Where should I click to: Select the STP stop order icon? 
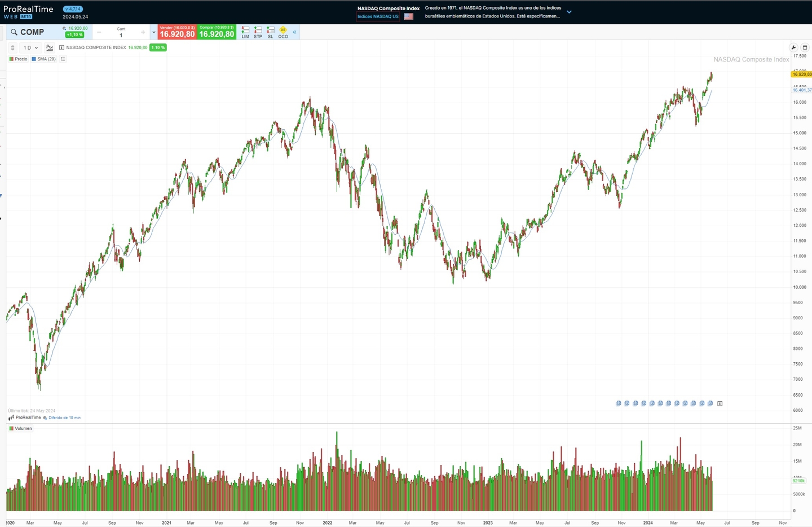click(x=258, y=32)
